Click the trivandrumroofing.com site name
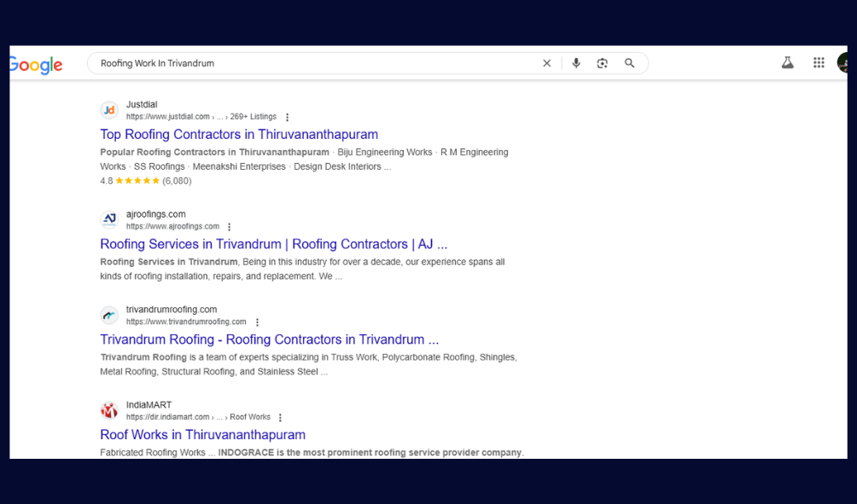This screenshot has height=504, width=857. coord(172,309)
